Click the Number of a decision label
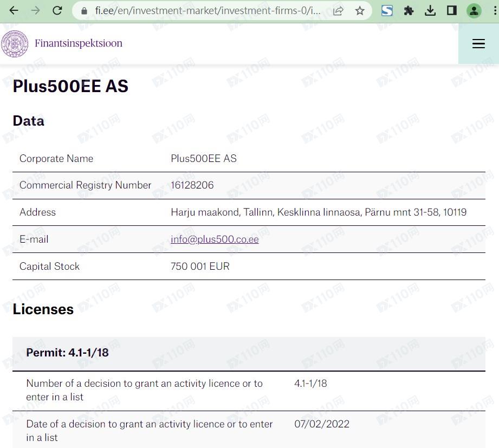Image resolution: width=499 pixels, height=448 pixels. pos(144,390)
